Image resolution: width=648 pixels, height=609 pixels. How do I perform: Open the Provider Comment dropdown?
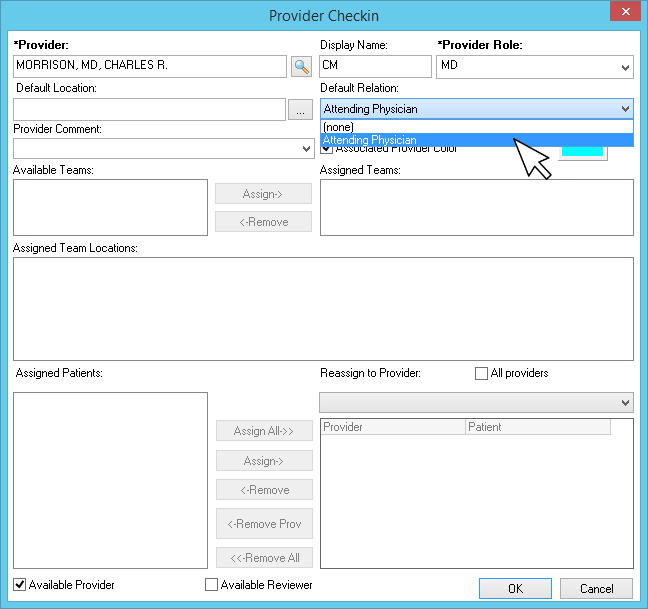click(305, 149)
